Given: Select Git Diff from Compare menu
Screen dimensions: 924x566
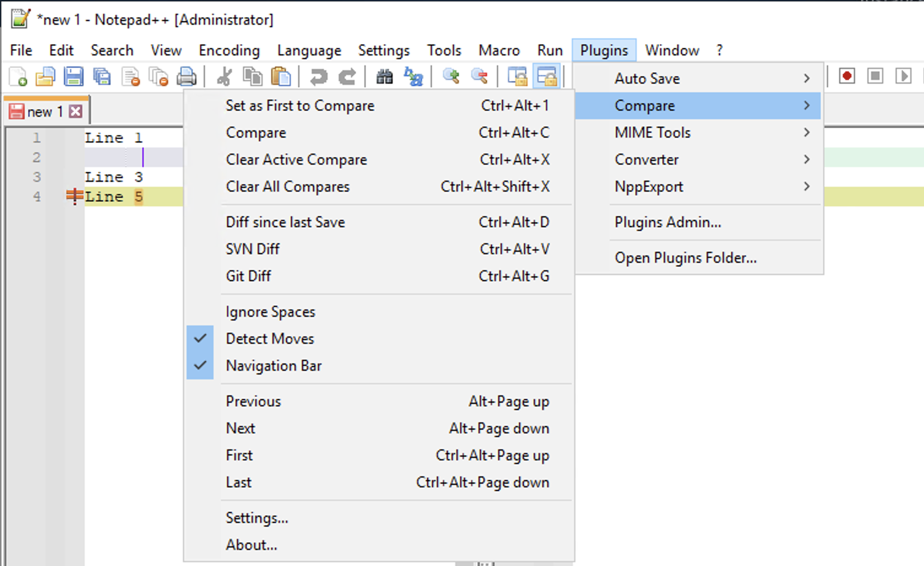Looking at the screenshot, I should tap(248, 276).
